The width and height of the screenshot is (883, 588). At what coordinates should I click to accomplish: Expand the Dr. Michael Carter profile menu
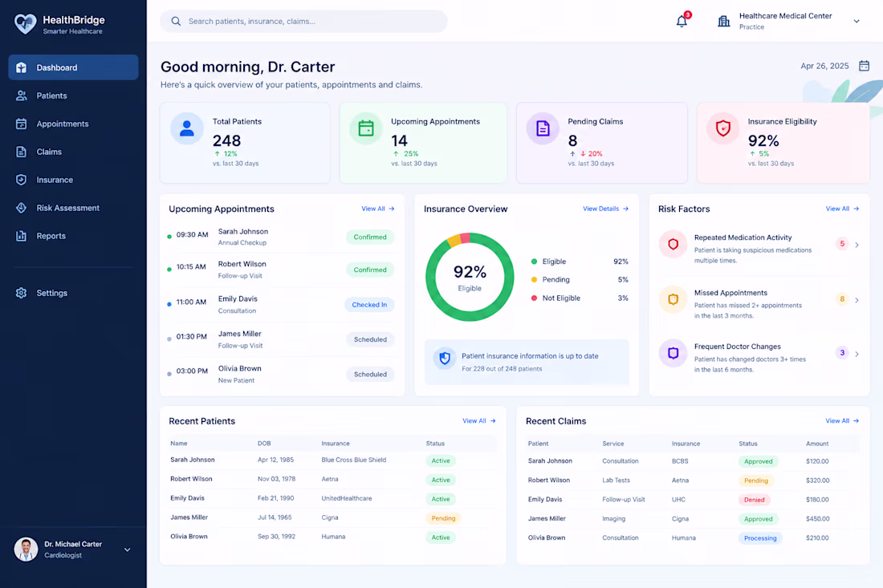click(128, 549)
